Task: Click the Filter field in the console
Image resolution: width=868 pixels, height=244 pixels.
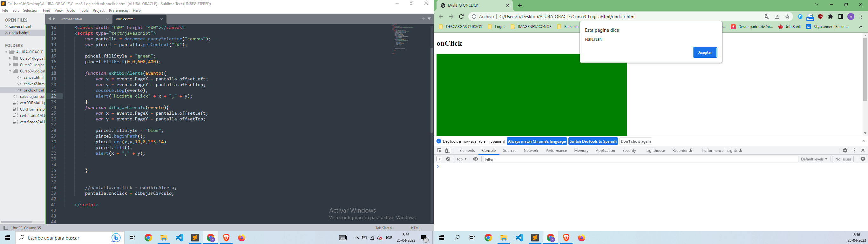Action: point(641,159)
